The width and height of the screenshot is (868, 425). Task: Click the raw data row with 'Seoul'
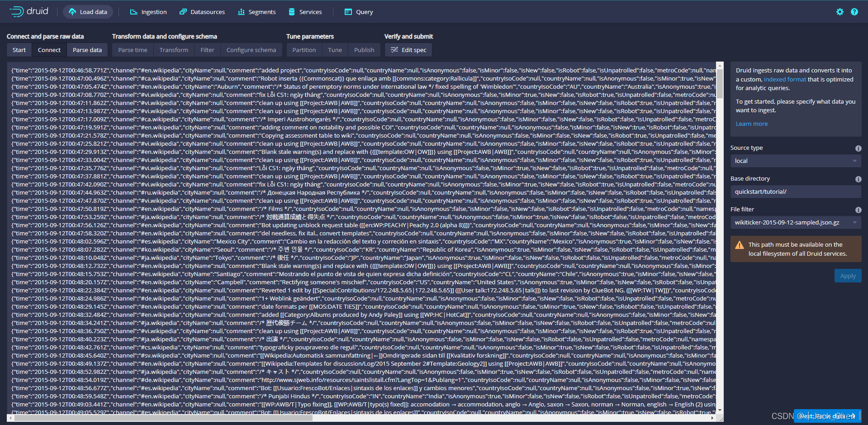[363, 249]
